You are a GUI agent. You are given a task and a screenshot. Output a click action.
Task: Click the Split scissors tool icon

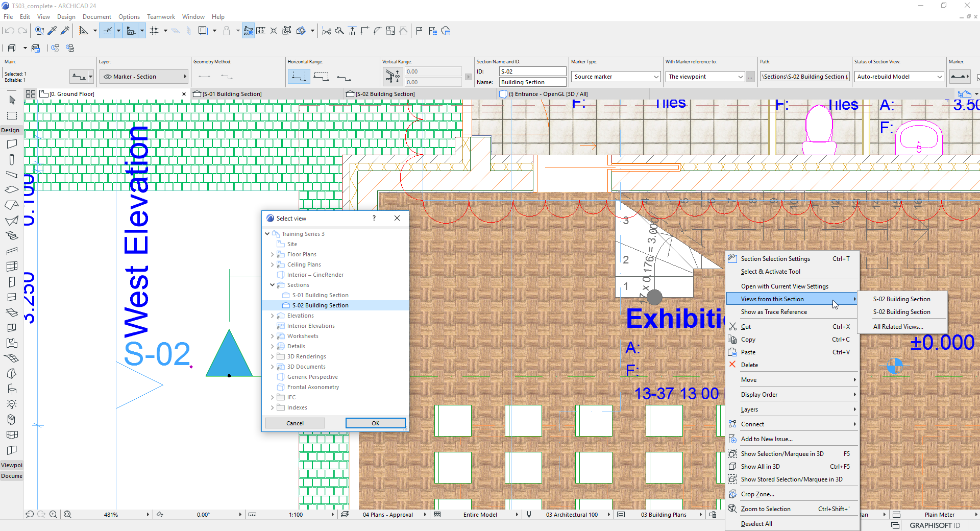click(327, 31)
